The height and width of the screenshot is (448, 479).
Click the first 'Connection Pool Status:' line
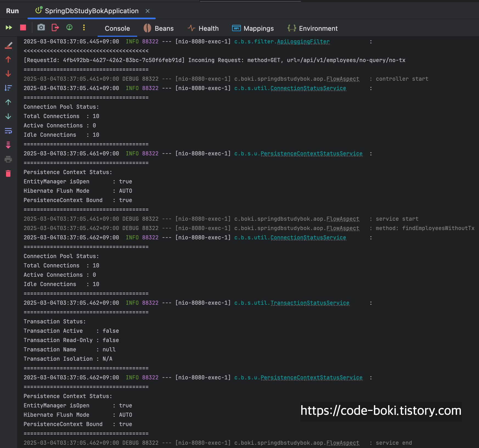(61, 107)
